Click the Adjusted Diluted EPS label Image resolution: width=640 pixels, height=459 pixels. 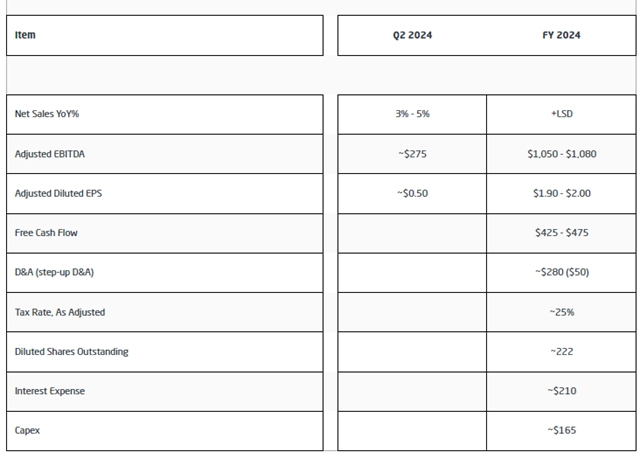[58, 193]
